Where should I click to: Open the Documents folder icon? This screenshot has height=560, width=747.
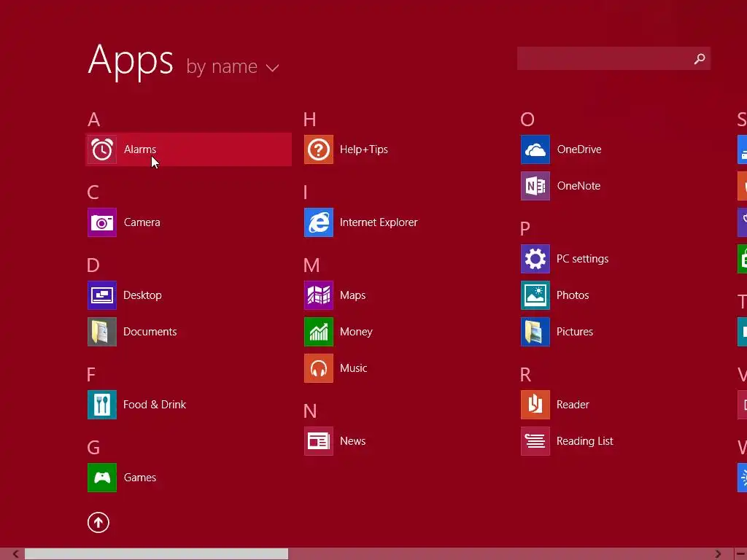tap(102, 332)
